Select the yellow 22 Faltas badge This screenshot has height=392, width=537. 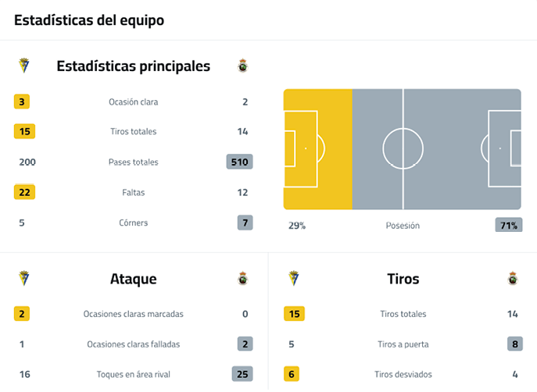pyautogui.click(x=24, y=192)
